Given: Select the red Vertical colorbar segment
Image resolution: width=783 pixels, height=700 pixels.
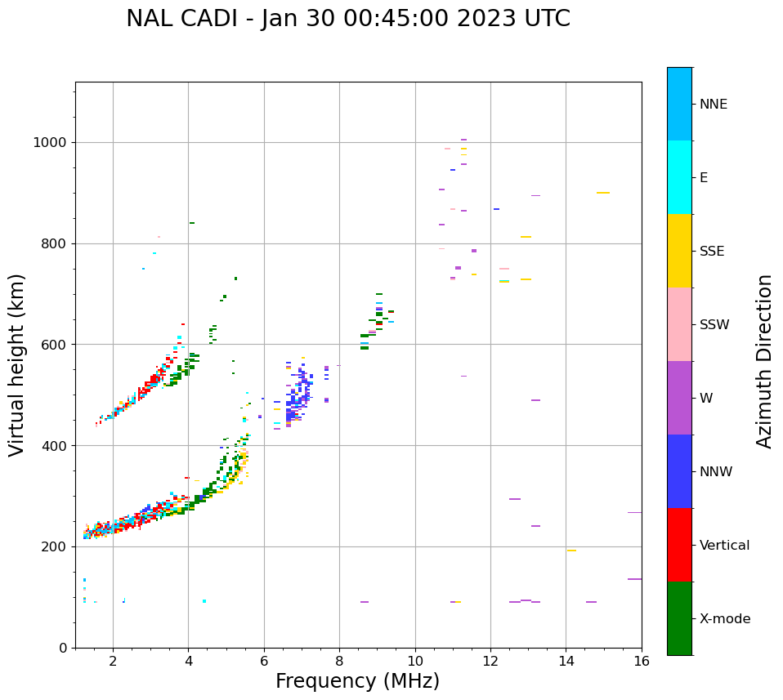Looking at the screenshot, I should [679, 545].
